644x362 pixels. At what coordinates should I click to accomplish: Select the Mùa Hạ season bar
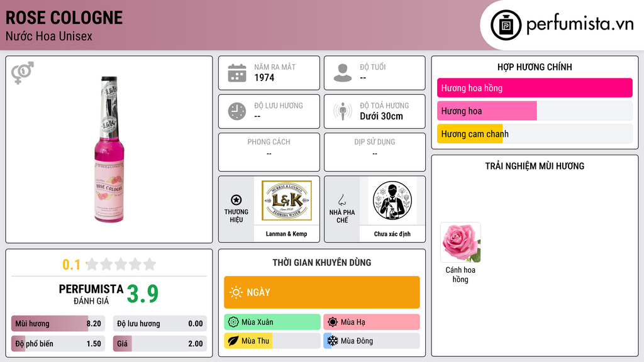(x=372, y=322)
